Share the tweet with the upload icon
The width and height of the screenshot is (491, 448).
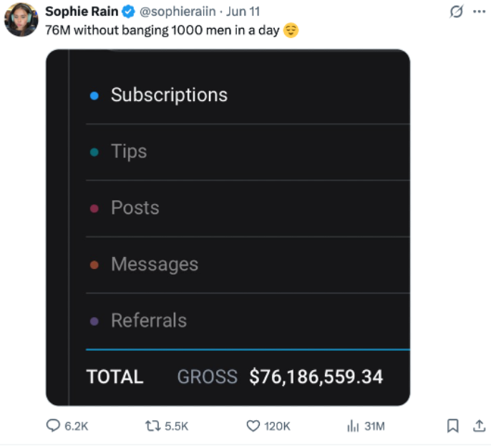click(479, 426)
